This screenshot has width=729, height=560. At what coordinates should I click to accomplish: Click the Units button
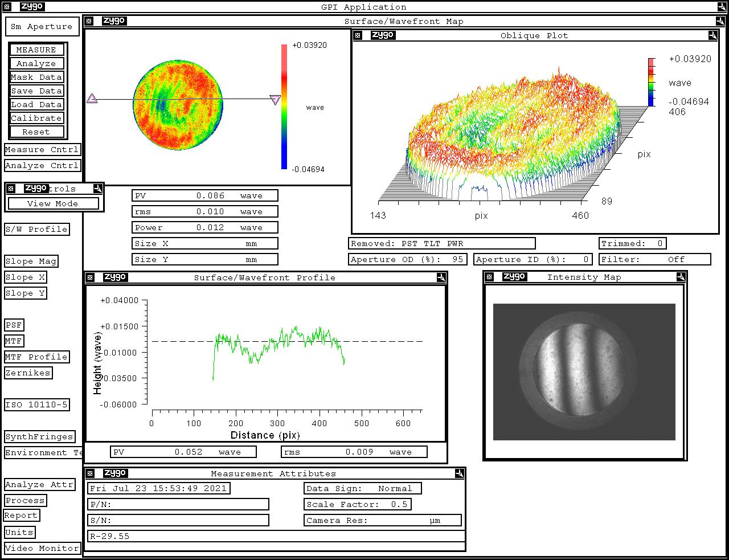20,532
